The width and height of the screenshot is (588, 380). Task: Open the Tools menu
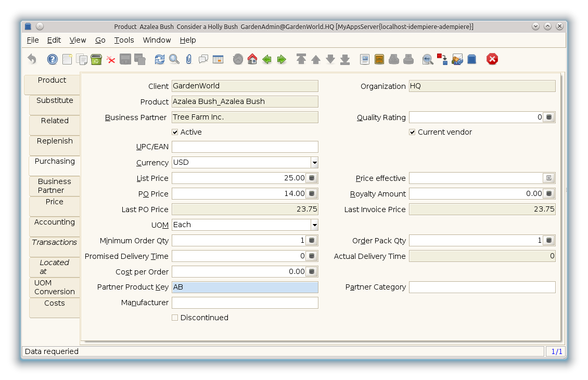(x=124, y=40)
